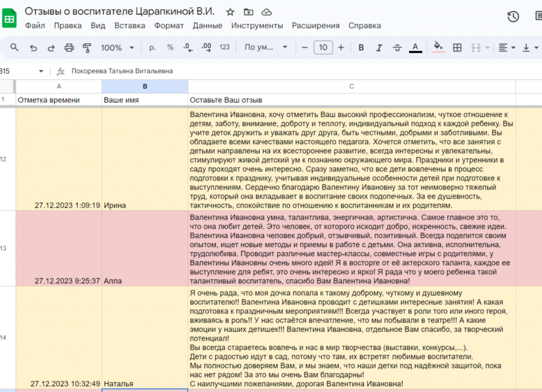
Task: Apply italic formatting
Action: (379, 47)
